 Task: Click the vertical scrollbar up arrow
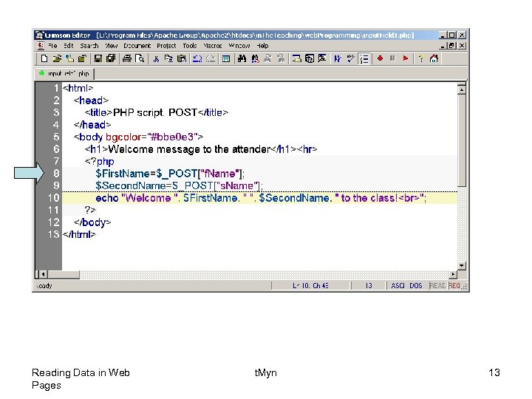461,89
